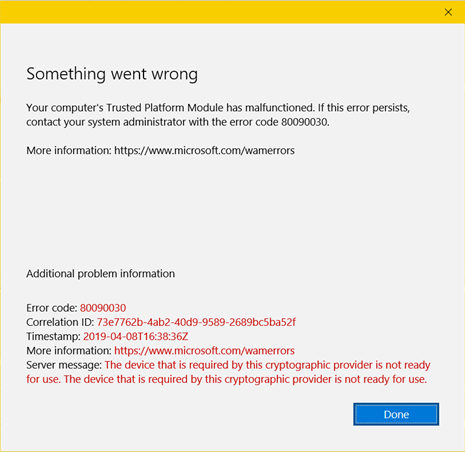Click the phrase 'contact your system administrator'
The width and height of the screenshot is (465, 452).
click(106, 122)
